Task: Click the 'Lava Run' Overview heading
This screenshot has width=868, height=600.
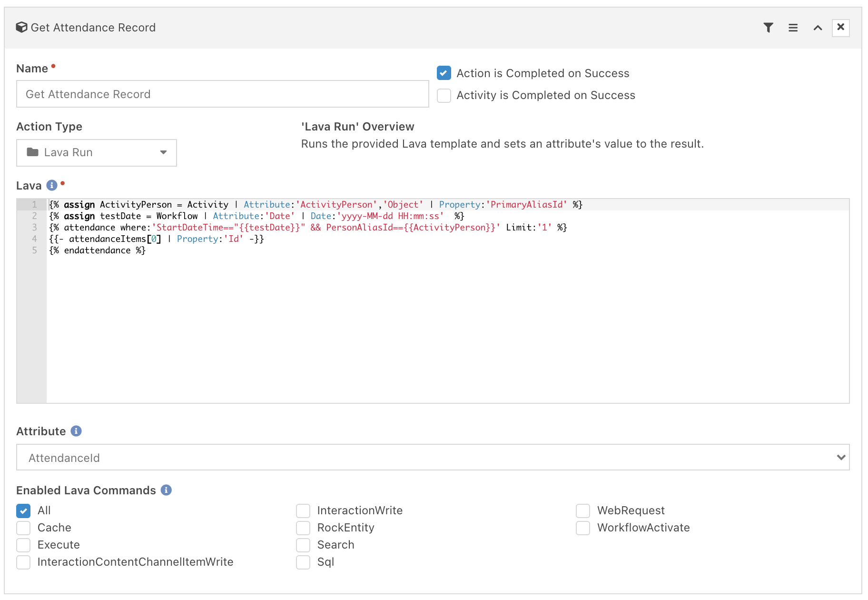Action: coord(357,127)
